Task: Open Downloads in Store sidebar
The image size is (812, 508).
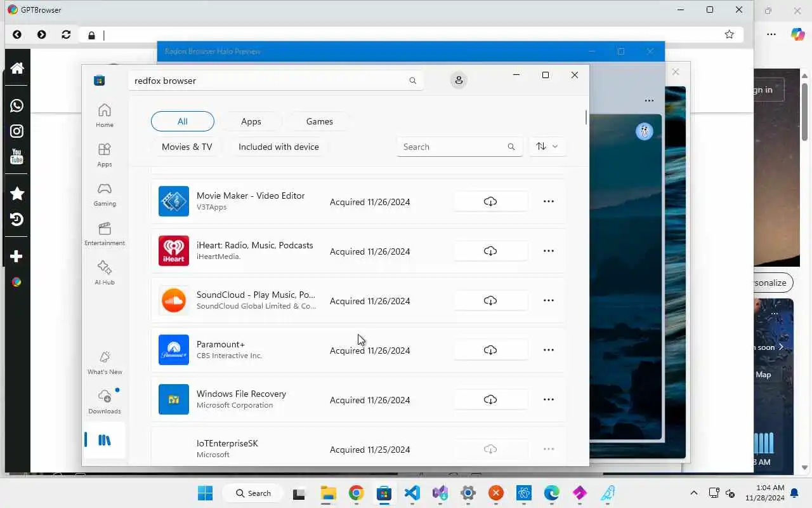Action: (105, 402)
